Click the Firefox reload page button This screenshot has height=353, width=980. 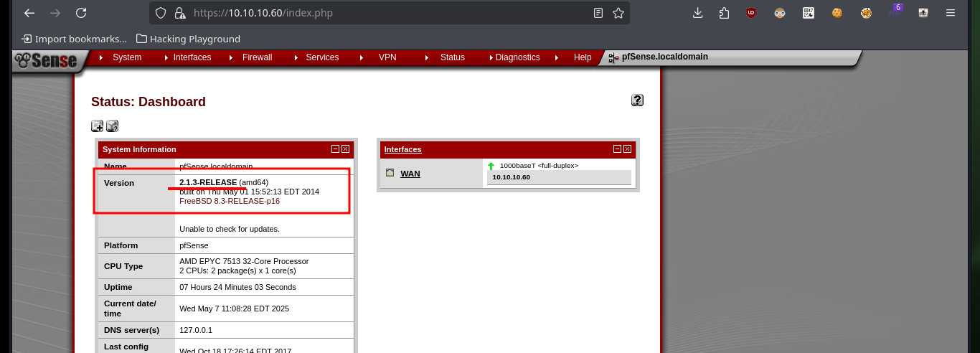pyautogui.click(x=81, y=13)
